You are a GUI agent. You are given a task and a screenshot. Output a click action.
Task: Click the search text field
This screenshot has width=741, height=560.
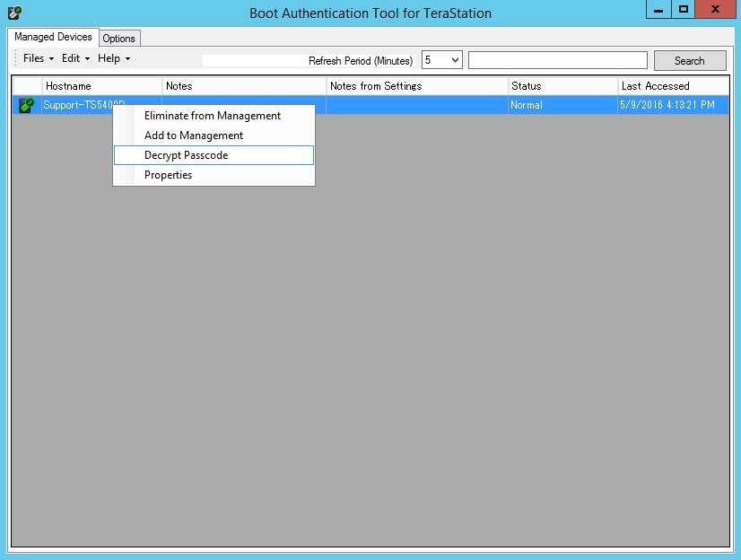pos(558,60)
